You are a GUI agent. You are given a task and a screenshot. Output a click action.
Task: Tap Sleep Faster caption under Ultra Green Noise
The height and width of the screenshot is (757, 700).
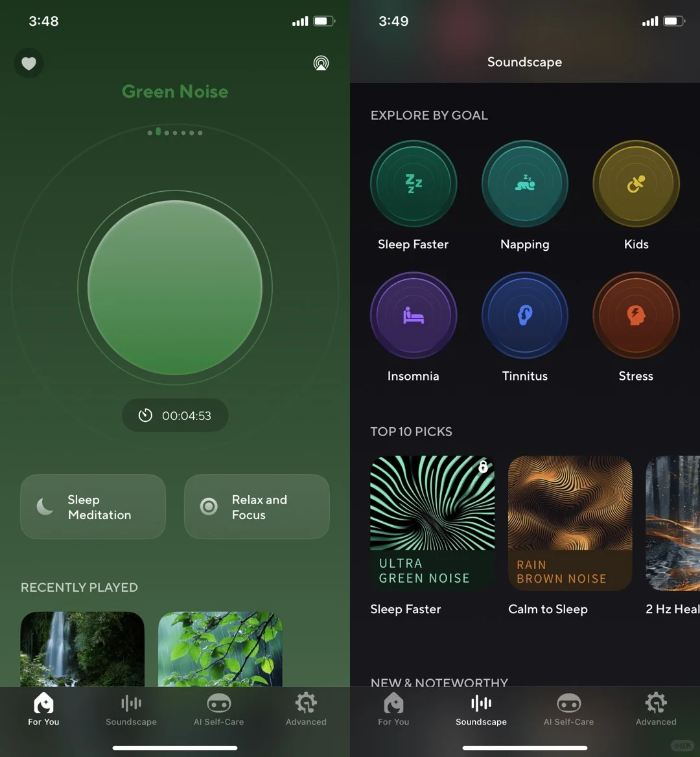tap(406, 609)
